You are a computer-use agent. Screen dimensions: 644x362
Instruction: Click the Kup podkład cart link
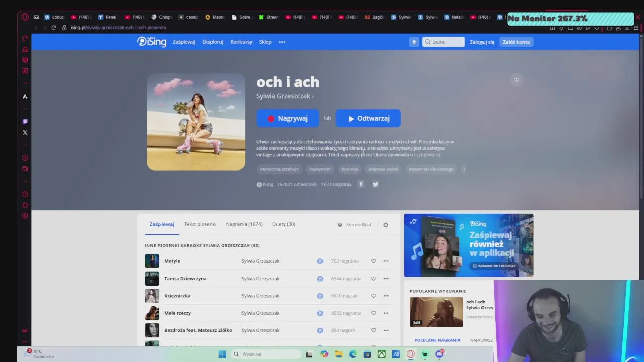click(x=354, y=225)
